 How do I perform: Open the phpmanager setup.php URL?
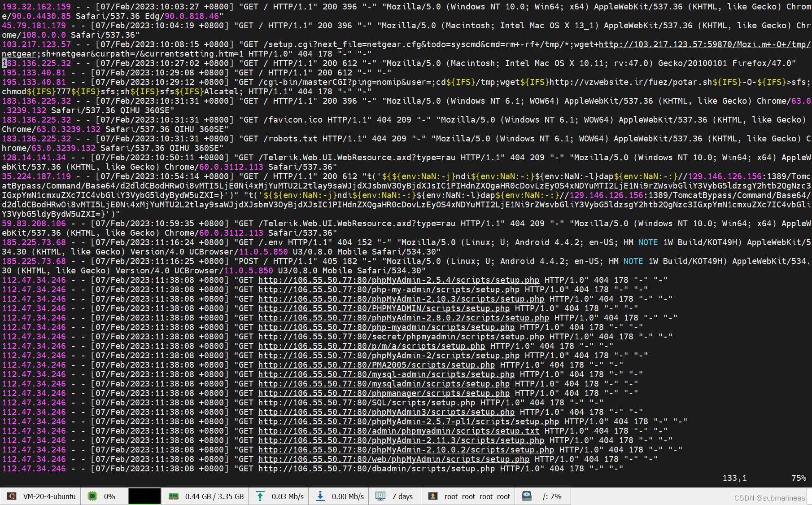tap(384, 393)
